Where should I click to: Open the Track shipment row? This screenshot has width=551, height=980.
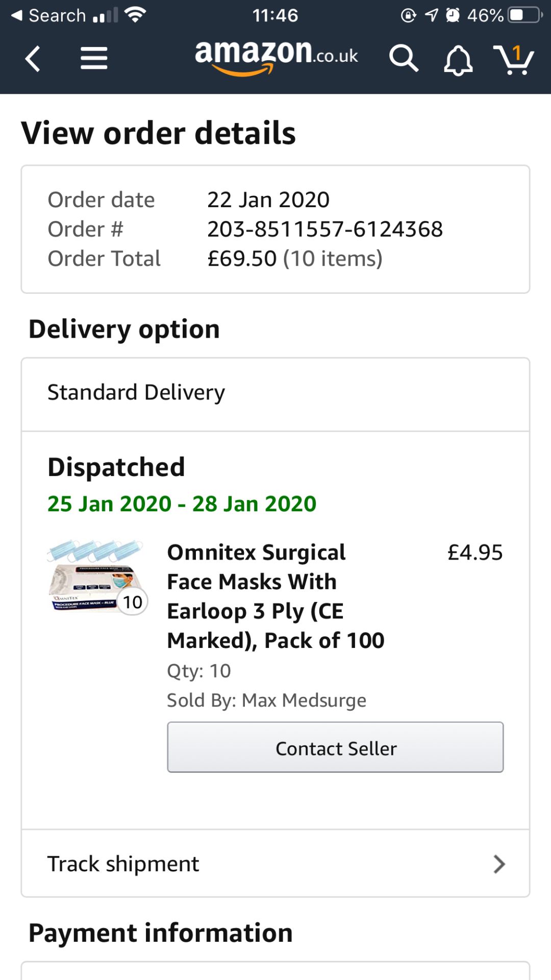click(275, 864)
